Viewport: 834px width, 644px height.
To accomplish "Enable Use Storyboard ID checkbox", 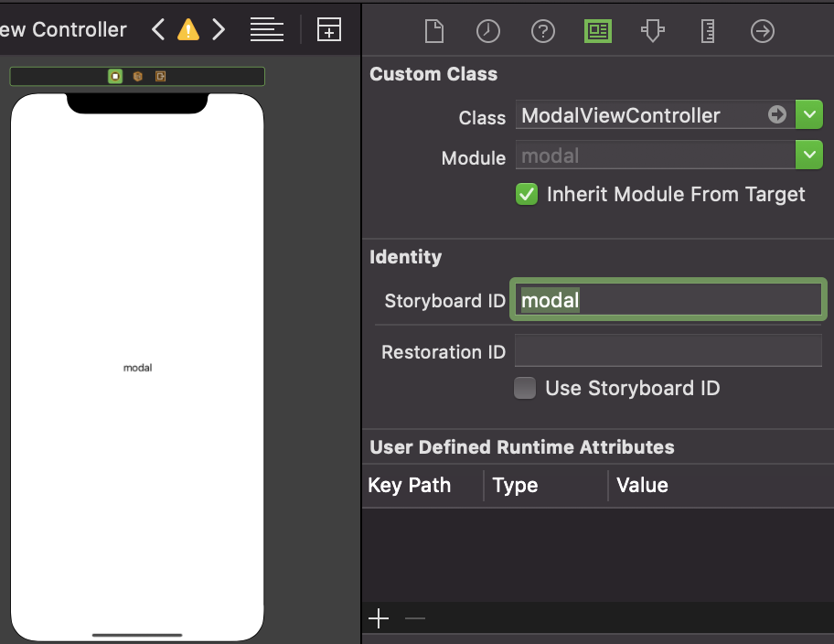I will coord(525,388).
